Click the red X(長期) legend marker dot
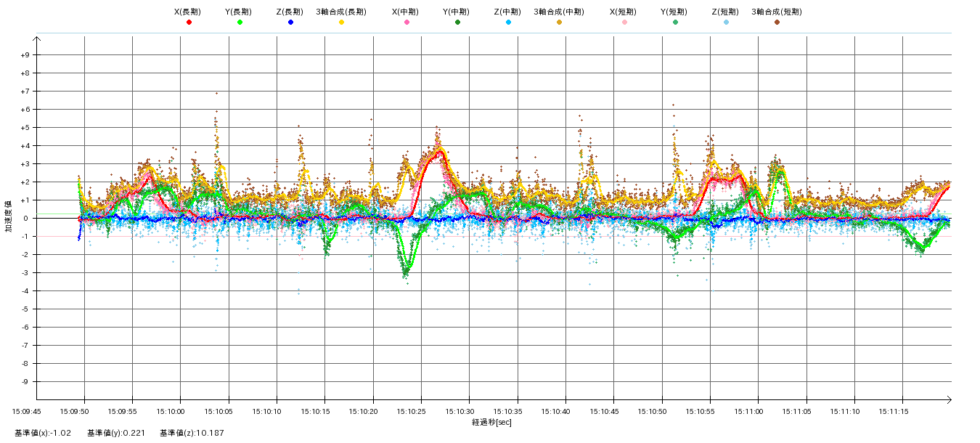This screenshot has height=443, width=980. click(x=189, y=23)
